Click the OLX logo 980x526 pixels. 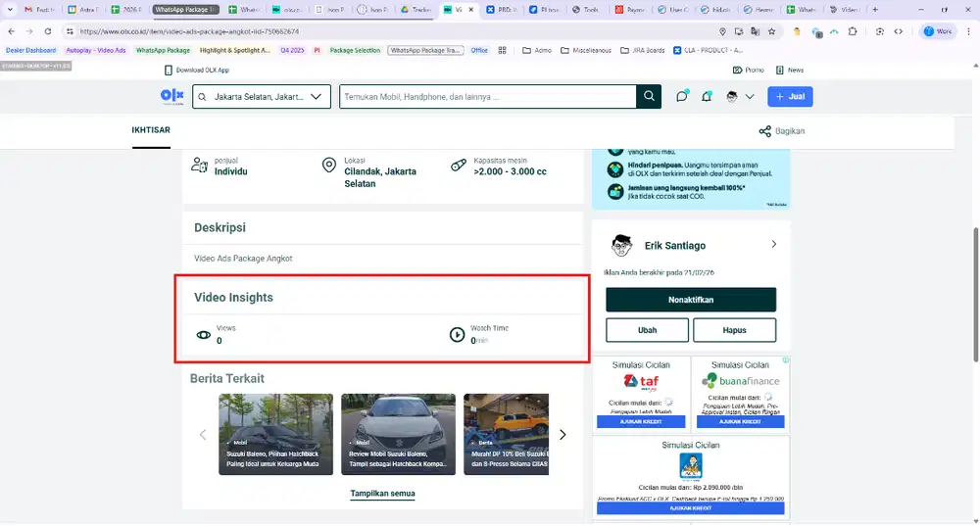coord(172,97)
